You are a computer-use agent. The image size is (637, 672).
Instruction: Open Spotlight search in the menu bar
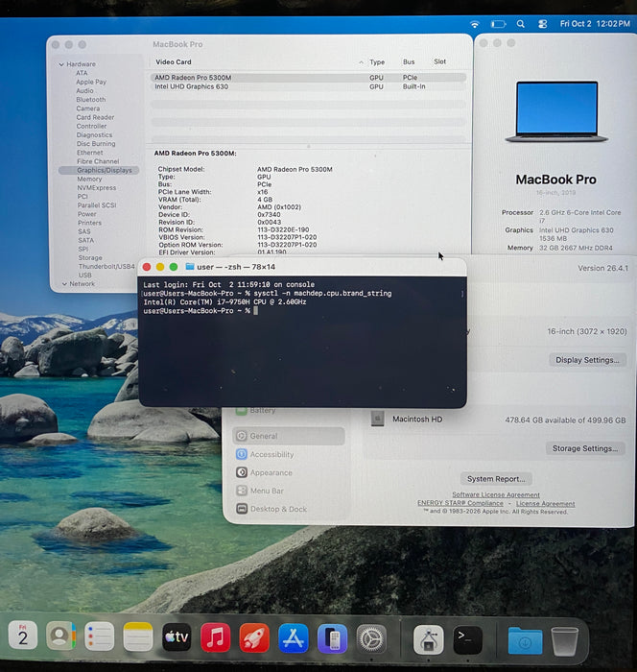(521, 24)
